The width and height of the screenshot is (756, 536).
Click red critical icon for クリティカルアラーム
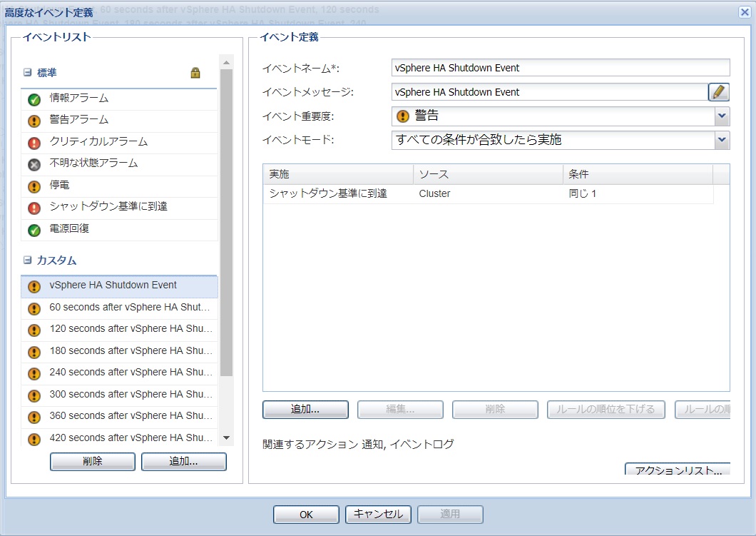pyautogui.click(x=34, y=143)
